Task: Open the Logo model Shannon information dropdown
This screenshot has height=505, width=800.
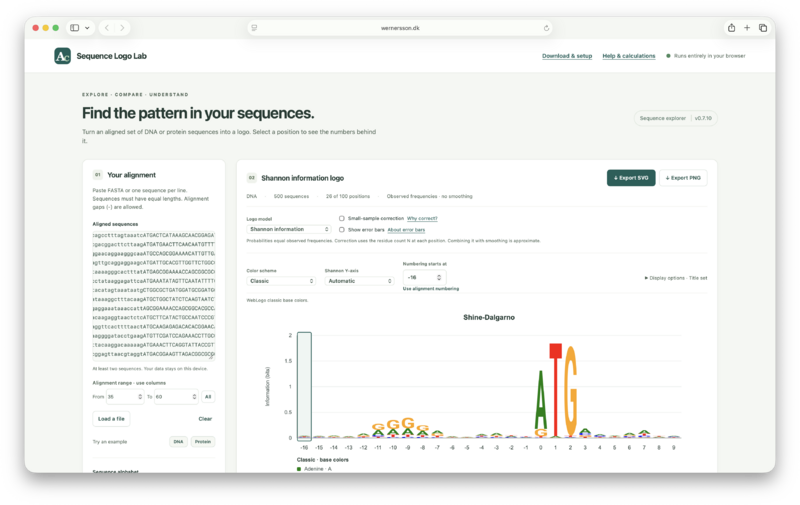Action: point(289,230)
